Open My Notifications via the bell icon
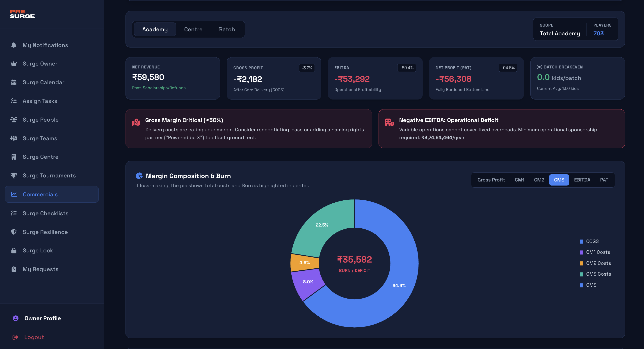 tap(14, 45)
